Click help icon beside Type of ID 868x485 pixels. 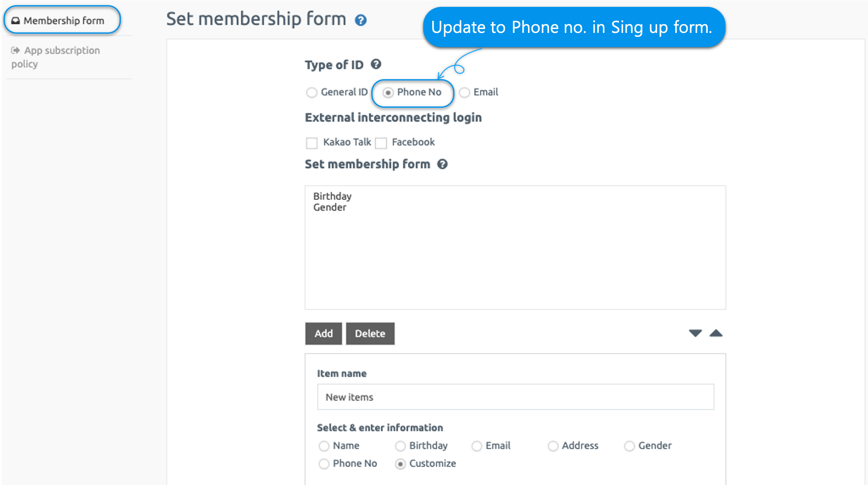coord(376,65)
